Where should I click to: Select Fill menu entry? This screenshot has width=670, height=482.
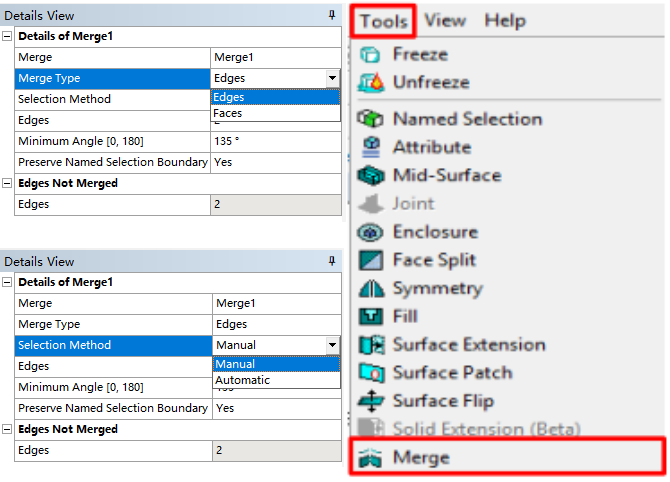pyautogui.click(x=405, y=317)
